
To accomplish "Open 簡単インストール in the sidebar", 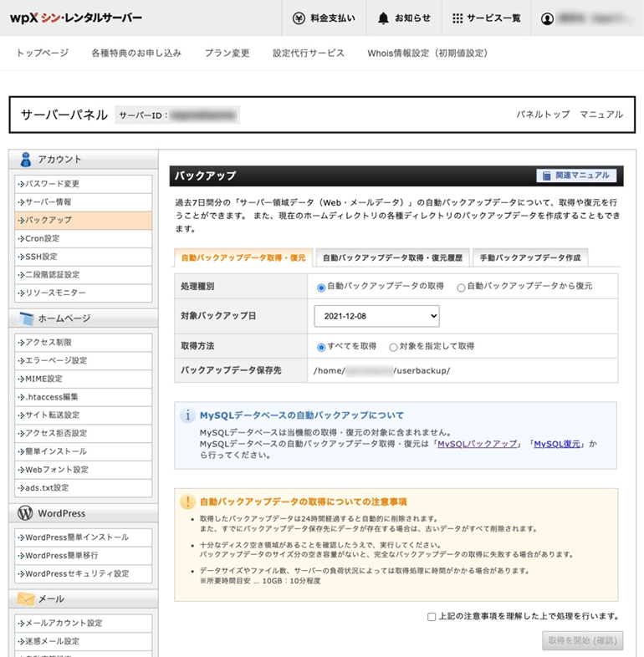I will (83, 451).
